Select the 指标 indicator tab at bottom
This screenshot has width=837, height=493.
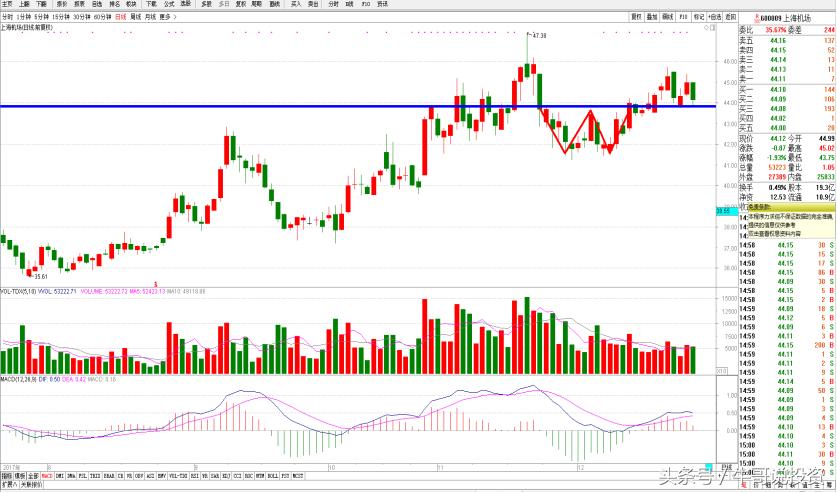pyautogui.click(x=6, y=476)
